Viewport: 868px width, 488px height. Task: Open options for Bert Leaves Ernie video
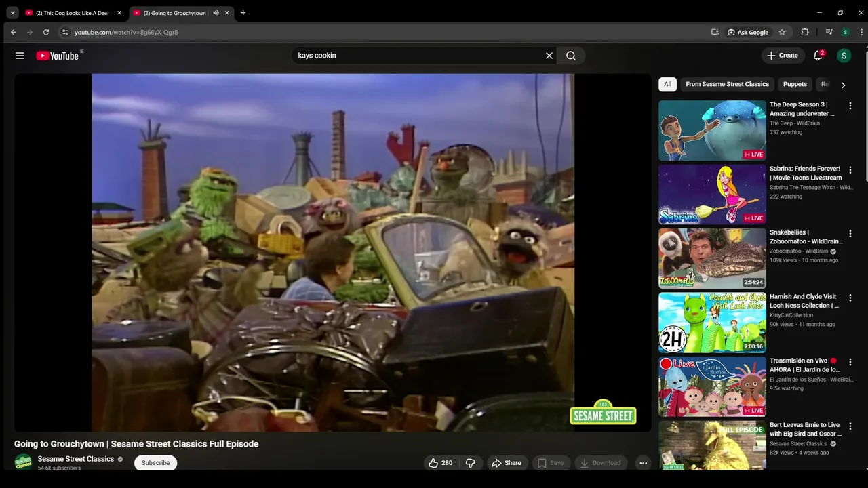[x=850, y=426]
